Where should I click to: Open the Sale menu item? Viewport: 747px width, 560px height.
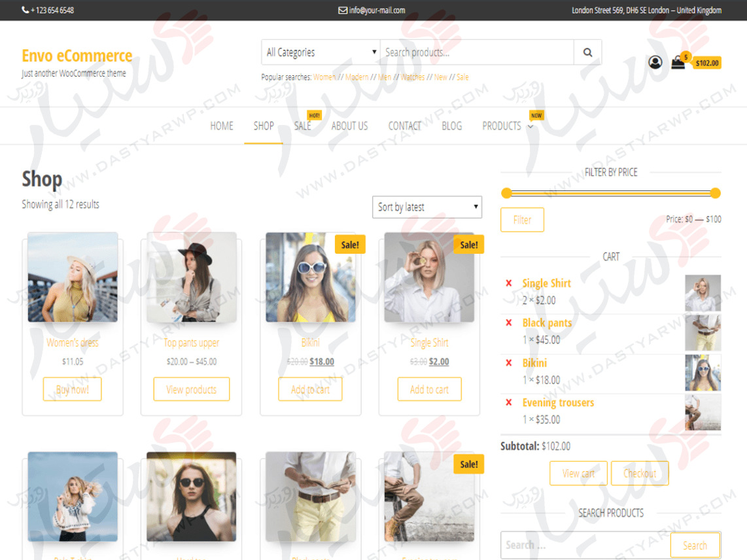click(x=302, y=126)
